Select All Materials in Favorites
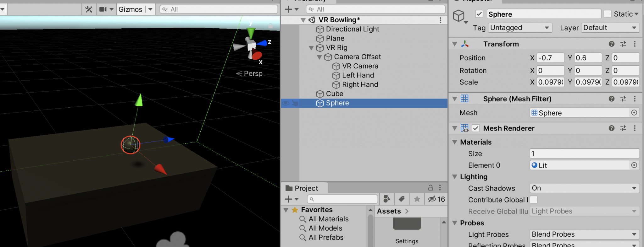The width and height of the screenshot is (644, 247). coord(329,219)
